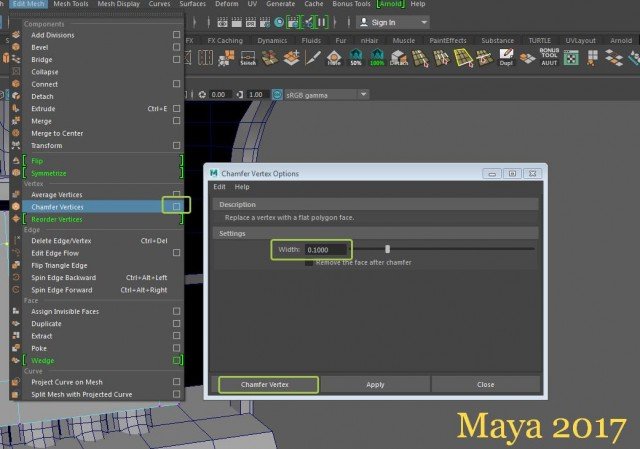Expand the Sign In dropdown arrow
640x449 pixels.
click(x=424, y=22)
